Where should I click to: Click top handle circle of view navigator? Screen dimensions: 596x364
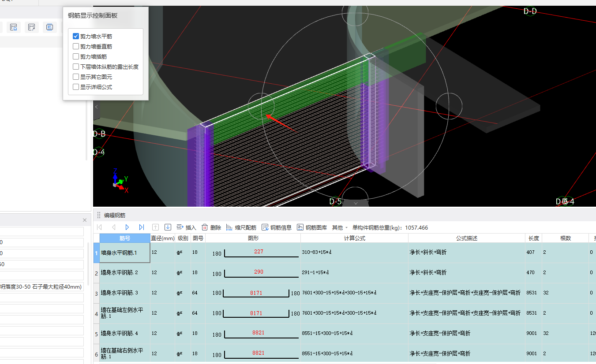[x=355, y=13]
